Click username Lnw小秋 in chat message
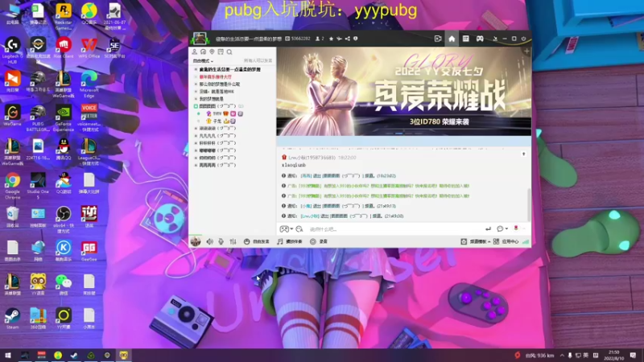This screenshot has width=644, height=362. (312, 158)
